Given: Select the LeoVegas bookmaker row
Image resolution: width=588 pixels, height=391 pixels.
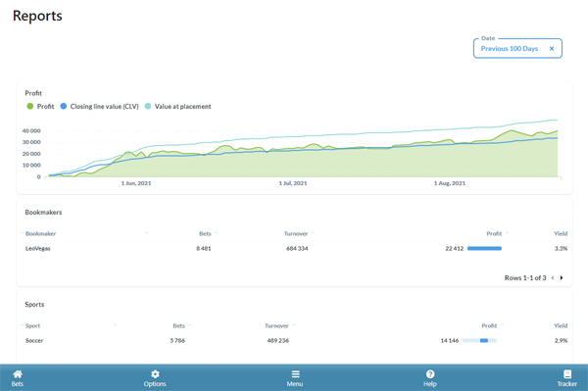Looking at the screenshot, I should 294,249.
